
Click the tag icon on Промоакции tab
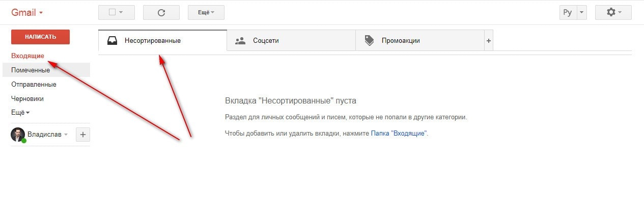click(x=370, y=41)
